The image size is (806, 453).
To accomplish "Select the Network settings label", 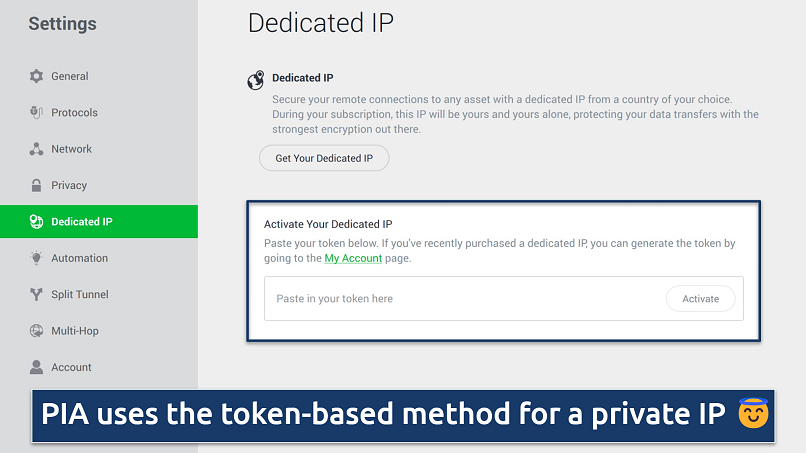I will (72, 149).
